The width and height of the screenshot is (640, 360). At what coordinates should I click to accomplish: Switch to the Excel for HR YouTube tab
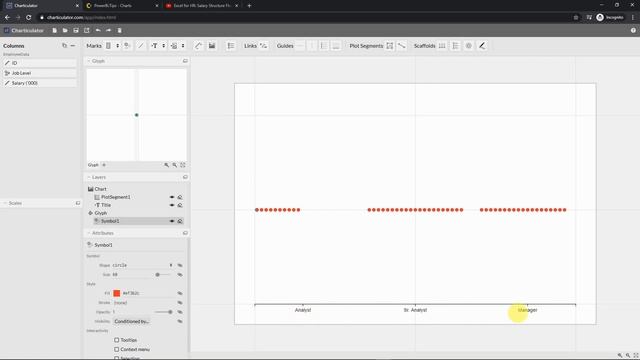[x=201, y=6]
